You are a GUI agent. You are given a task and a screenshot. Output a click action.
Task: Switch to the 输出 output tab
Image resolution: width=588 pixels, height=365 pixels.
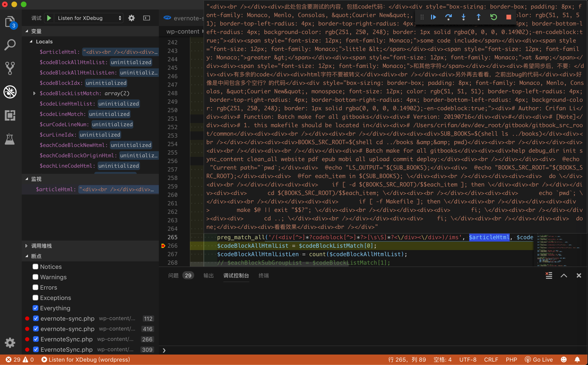point(208,276)
